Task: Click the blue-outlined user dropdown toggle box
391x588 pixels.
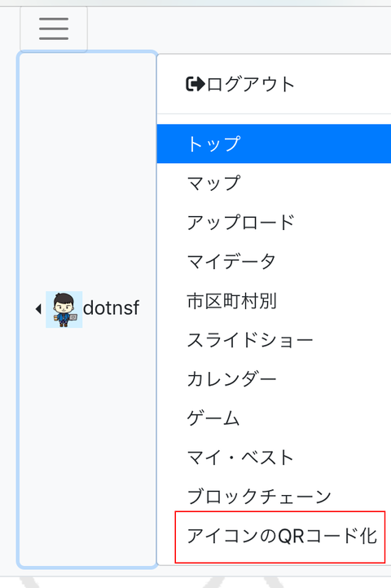Action: (87, 309)
